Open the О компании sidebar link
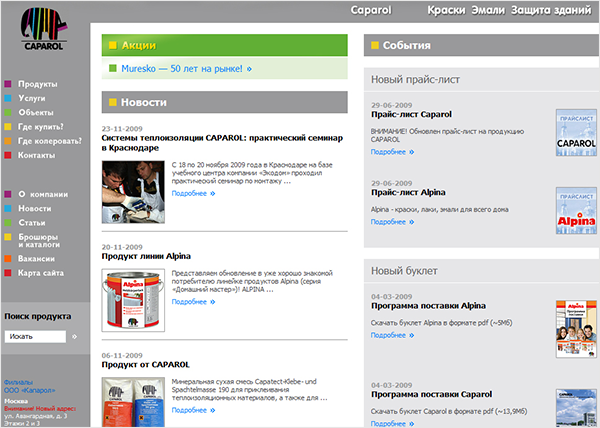The image size is (600, 428). tap(43, 194)
